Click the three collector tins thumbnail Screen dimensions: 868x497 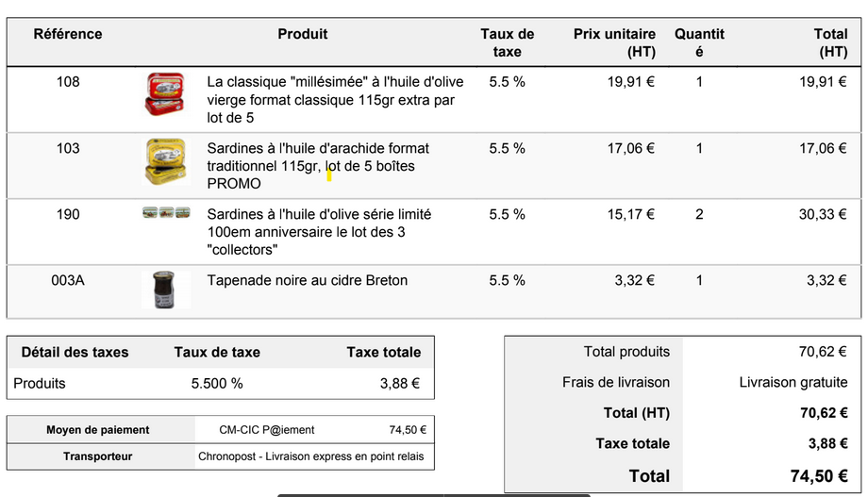pos(166,213)
